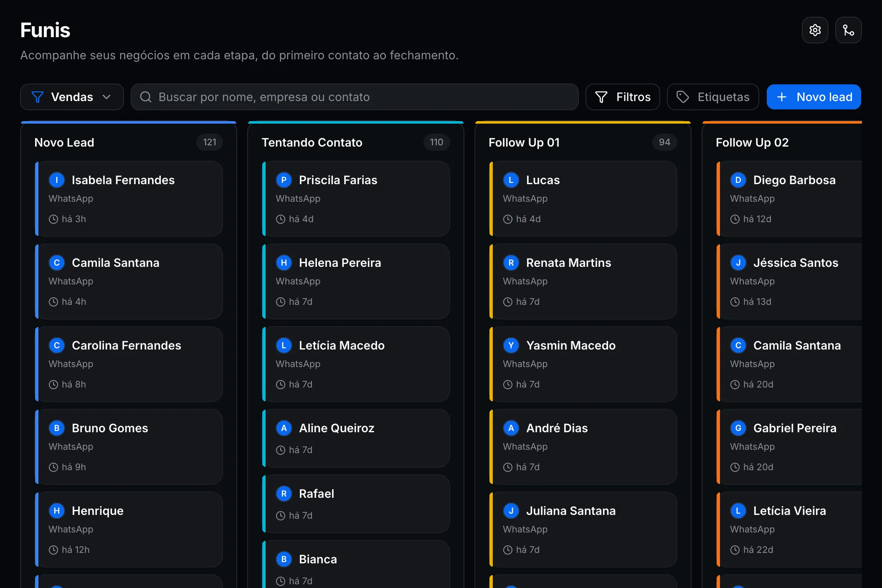
Task: Click Yasmin Macedo's avatar letter Y
Action: pyautogui.click(x=511, y=345)
